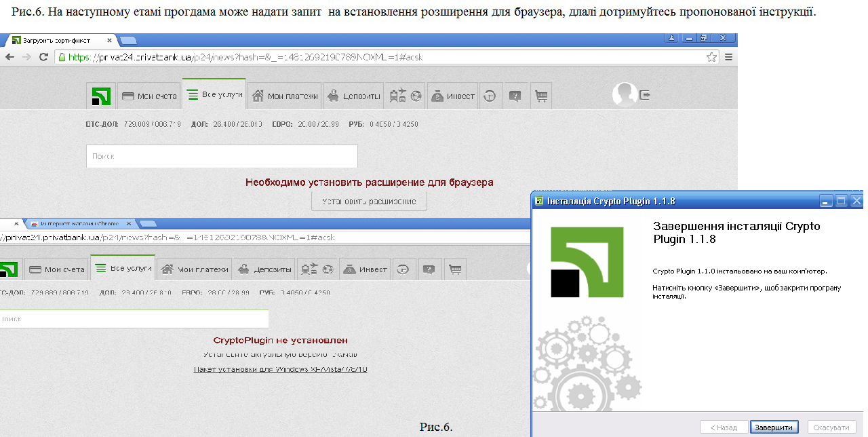Open 'Все услуги' in the upper browser
The width and height of the screenshot is (868, 437).
tap(214, 94)
